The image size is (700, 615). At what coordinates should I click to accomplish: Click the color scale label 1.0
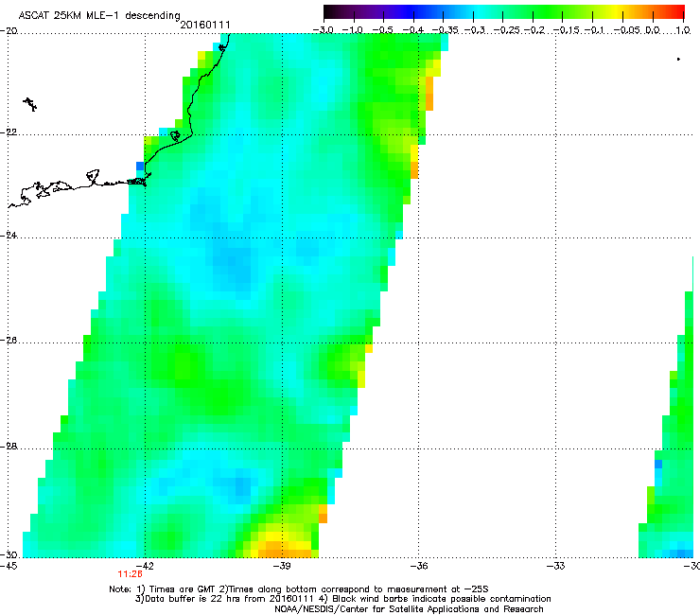[x=683, y=30]
